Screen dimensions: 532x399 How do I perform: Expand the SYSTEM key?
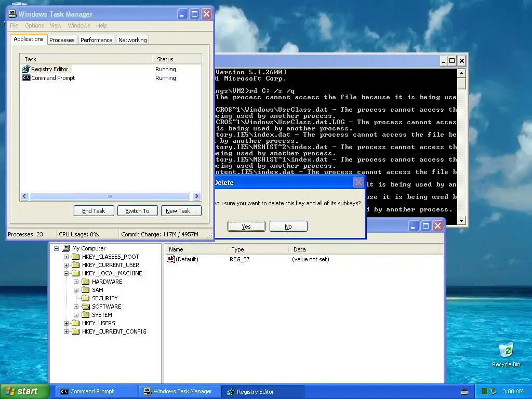click(x=76, y=315)
